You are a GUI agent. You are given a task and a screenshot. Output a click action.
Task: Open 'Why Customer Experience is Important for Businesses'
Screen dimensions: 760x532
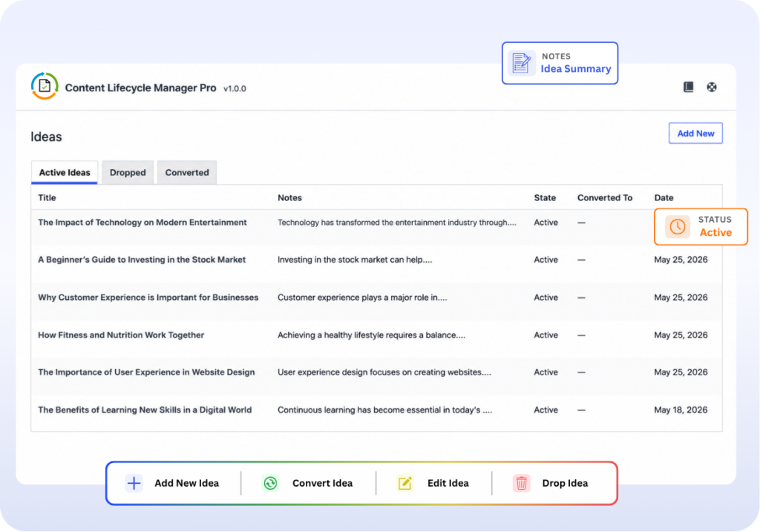[x=148, y=298]
